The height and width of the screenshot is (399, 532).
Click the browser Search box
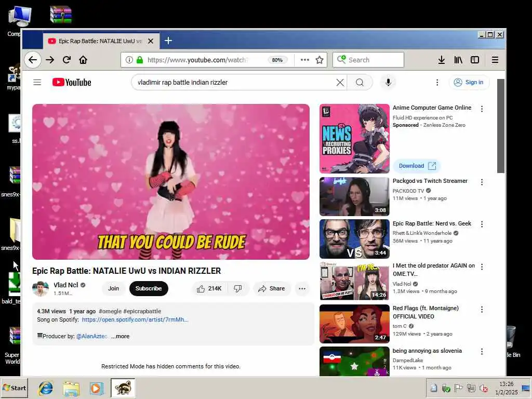click(368, 60)
